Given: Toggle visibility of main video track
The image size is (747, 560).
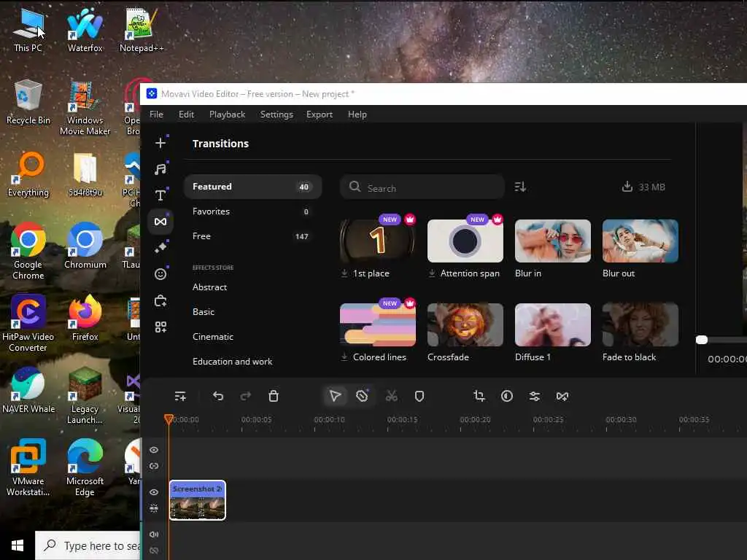Looking at the screenshot, I should pyautogui.click(x=154, y=492).
